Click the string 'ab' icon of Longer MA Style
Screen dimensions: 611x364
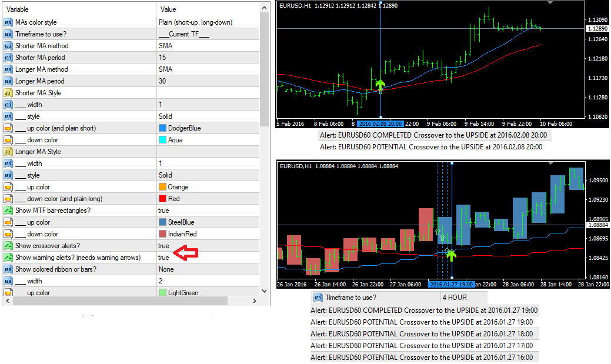coord(8,152)
